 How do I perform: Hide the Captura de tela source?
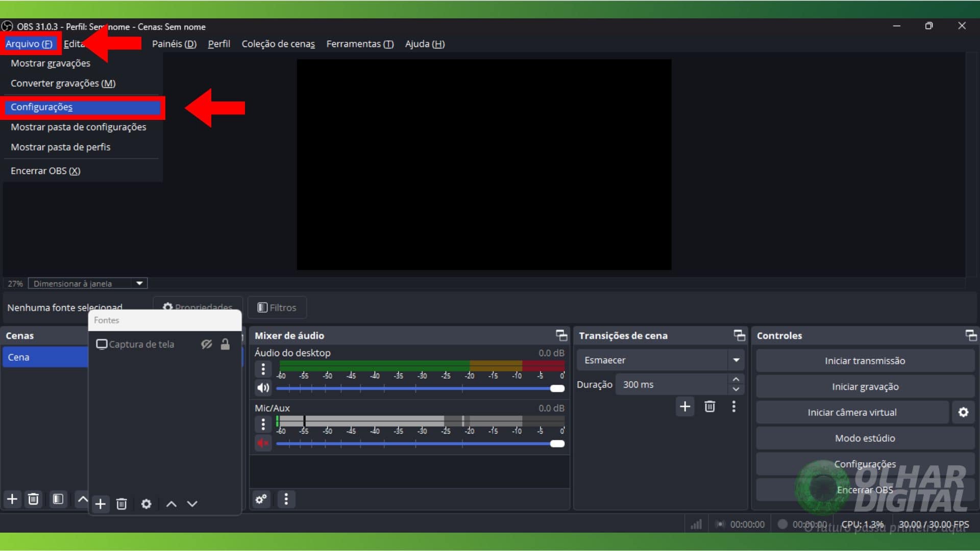pyautogui.click(x=206, y=344)
